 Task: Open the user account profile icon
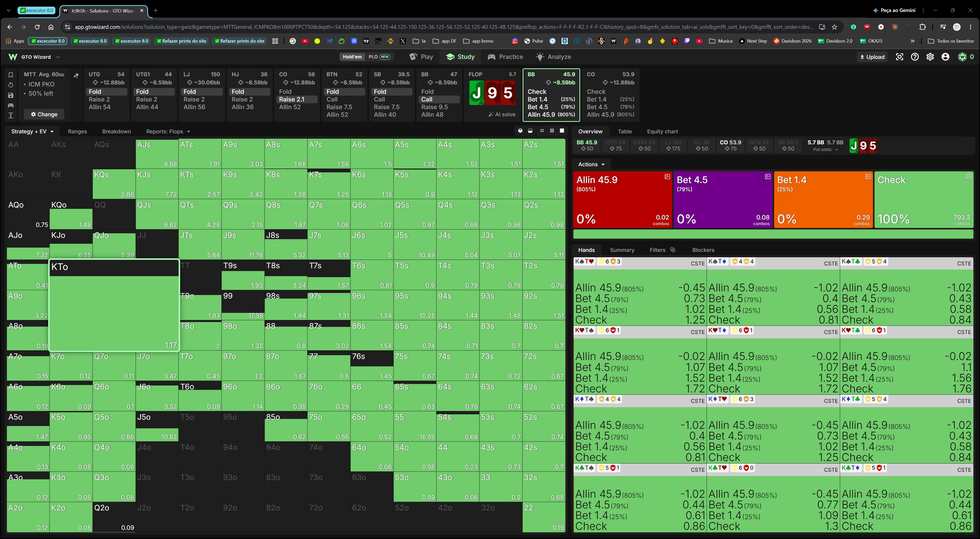pyautogui.click(x=945, y=57)
